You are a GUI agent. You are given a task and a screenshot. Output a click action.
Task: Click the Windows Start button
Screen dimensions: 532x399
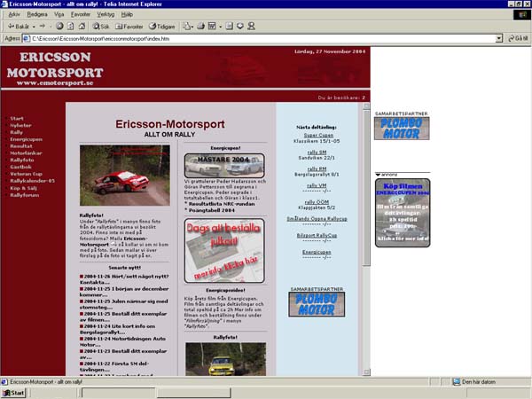coord(13,393)
